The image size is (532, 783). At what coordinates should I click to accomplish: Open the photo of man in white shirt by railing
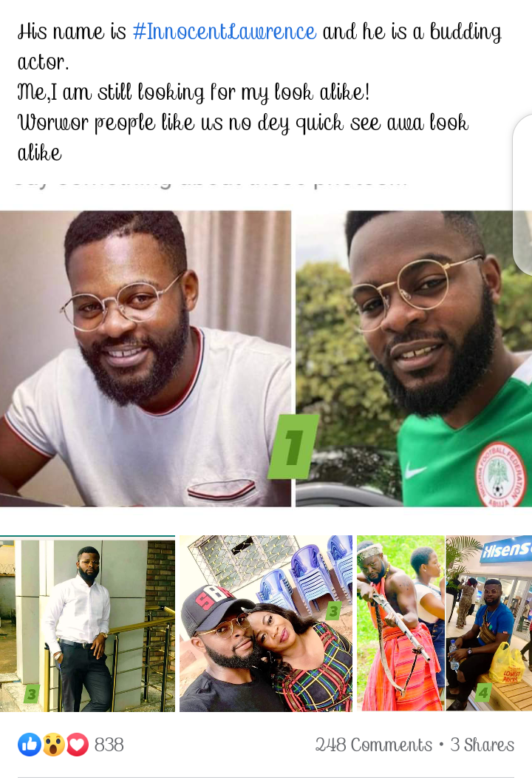[x=87, y=624]
